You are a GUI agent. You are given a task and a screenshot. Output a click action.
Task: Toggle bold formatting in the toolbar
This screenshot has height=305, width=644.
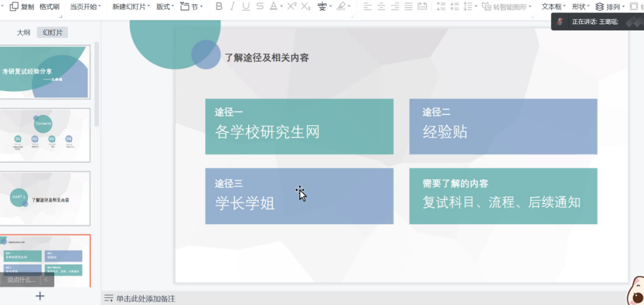[x=218, y=7]
